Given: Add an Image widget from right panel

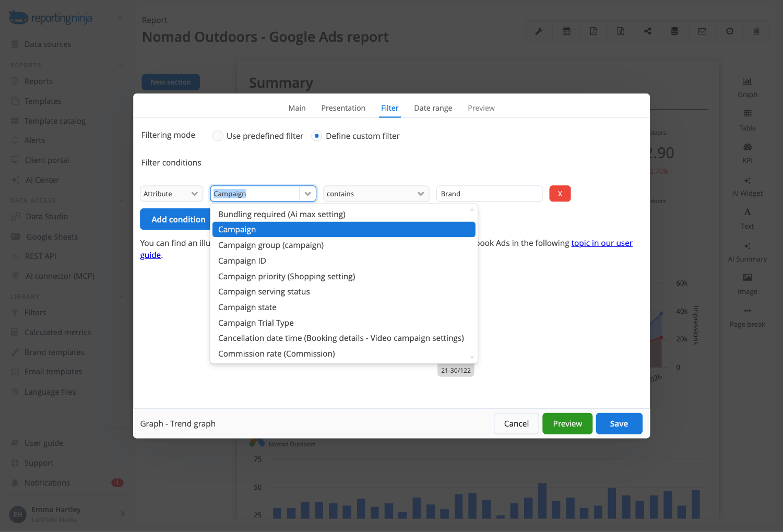Looking at the screenshot, I should pyautogui.click(x=748, y=285).
